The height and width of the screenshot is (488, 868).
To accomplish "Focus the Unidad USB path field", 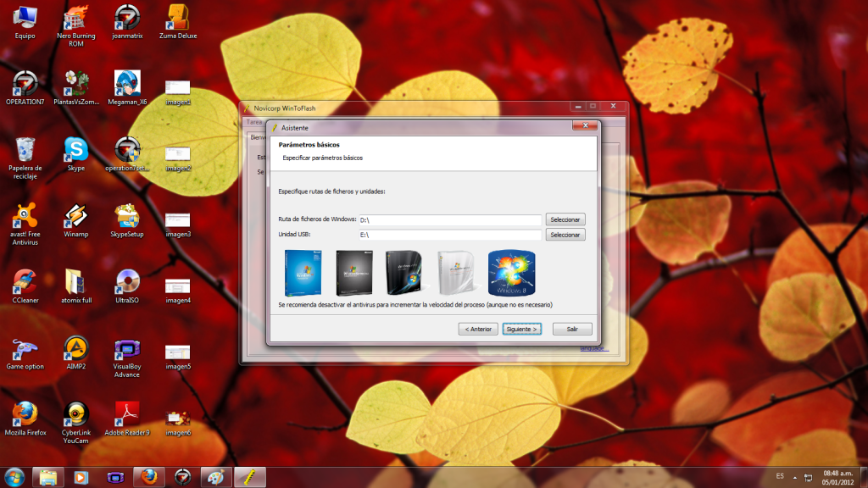I will (450, 236).
